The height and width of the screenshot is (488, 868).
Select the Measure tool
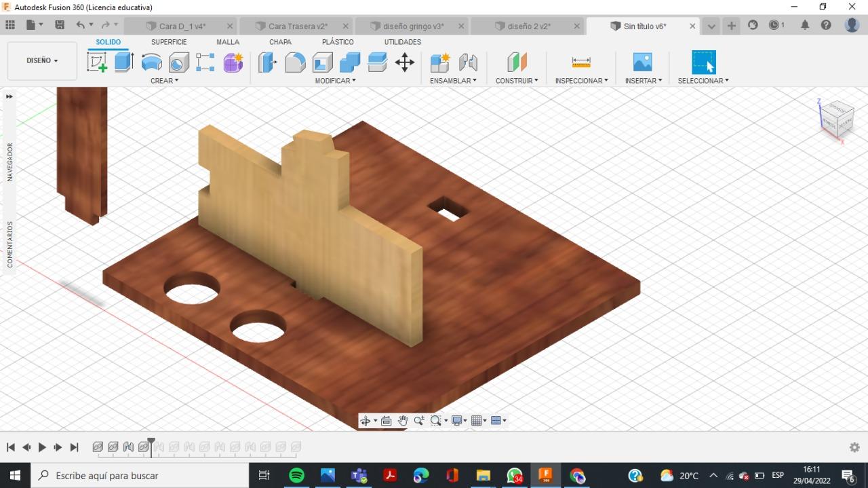[581, 62]
